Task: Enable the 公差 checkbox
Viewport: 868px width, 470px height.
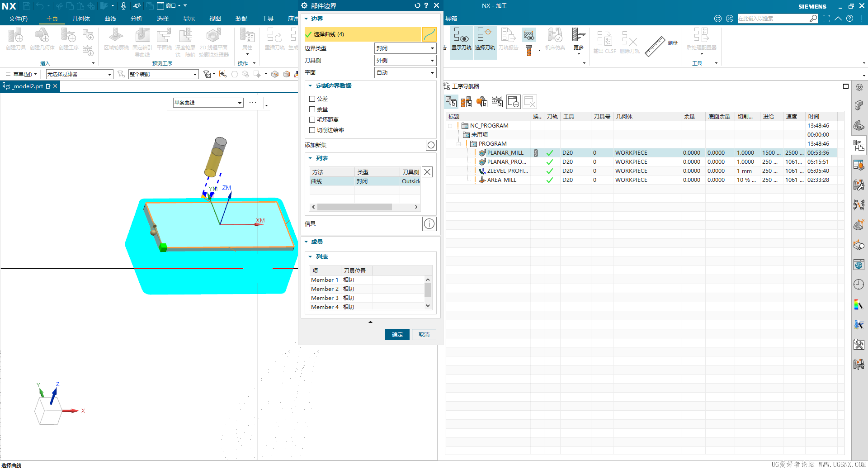Action: (x=312, y=99)
